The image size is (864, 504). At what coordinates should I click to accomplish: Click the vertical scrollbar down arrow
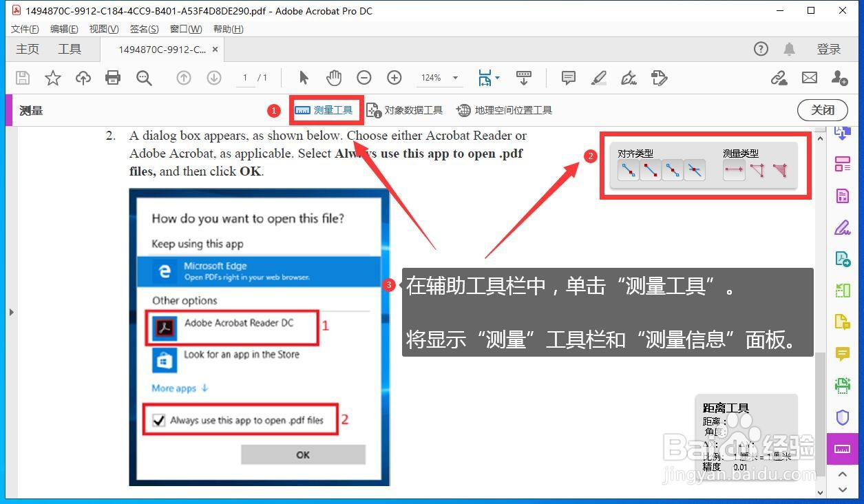pyautogui.click(x=819, y=492)
